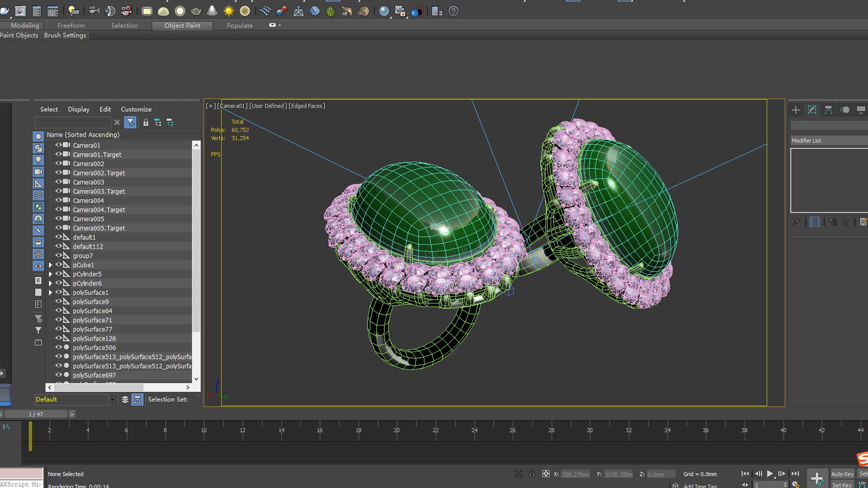Toggle selection lock in status bar
The height and width of the screenshot is (488, 868).
coord(532,474)
